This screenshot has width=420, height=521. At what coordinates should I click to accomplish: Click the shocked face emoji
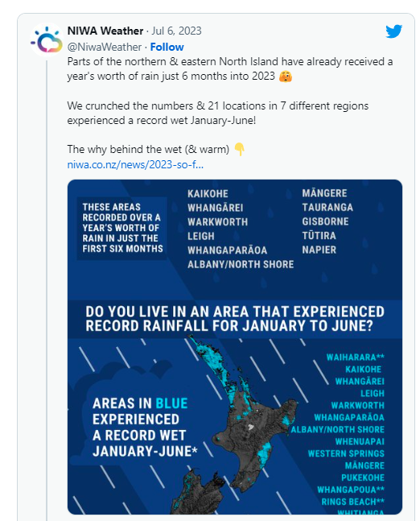(x=286, y=76)
